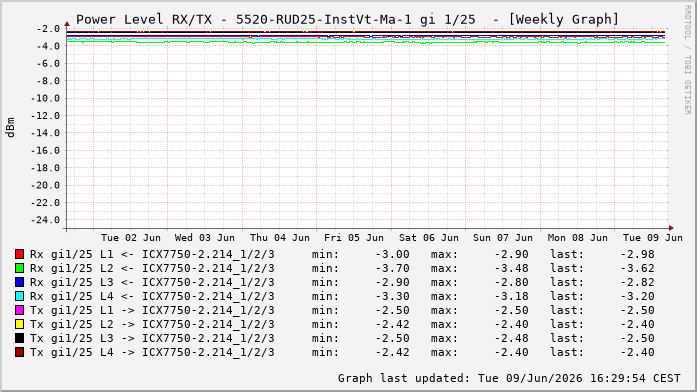This screenshot has width=697, height=392.
Task: Click the black Tx L3 legend swatch
Action: click(x=19, y=338)
